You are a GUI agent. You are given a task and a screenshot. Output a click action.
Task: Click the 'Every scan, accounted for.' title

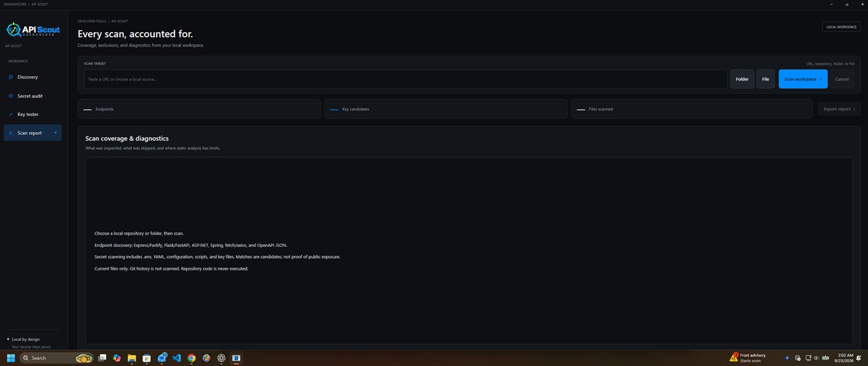pos(135,34)
